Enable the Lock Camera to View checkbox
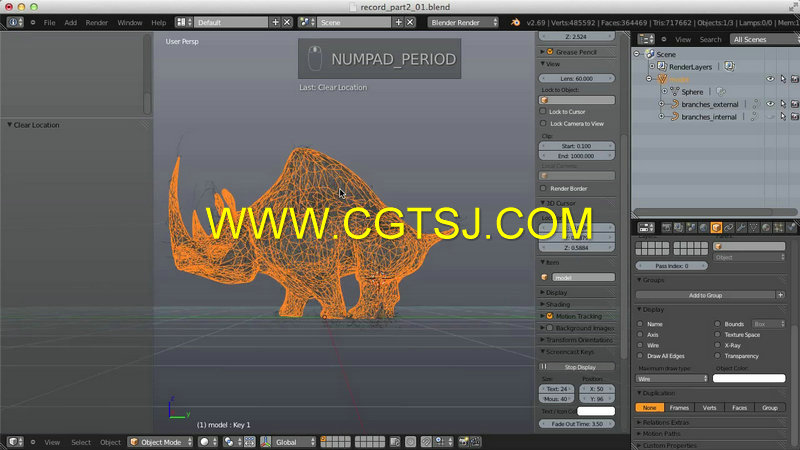The width and height of the screenshot is (800, 450). coord(543,123)
